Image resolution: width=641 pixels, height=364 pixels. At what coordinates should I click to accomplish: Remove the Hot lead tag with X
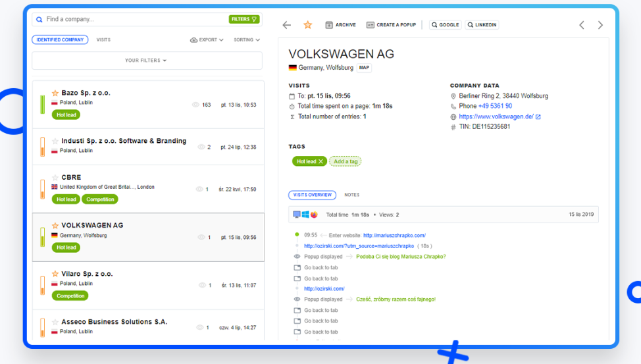point(320,161)
